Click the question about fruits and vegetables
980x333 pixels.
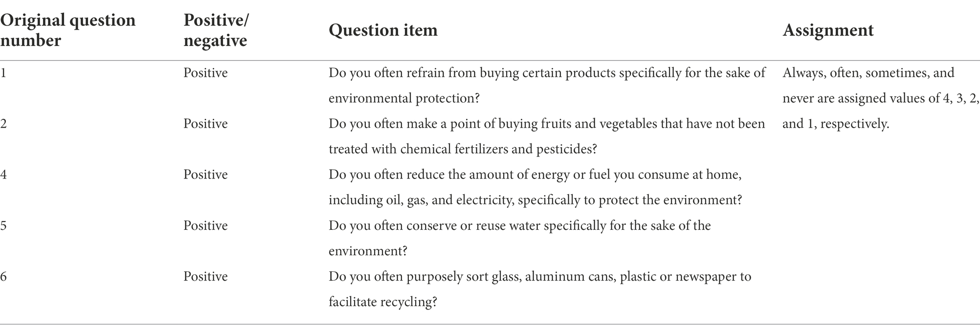[547, 136]
